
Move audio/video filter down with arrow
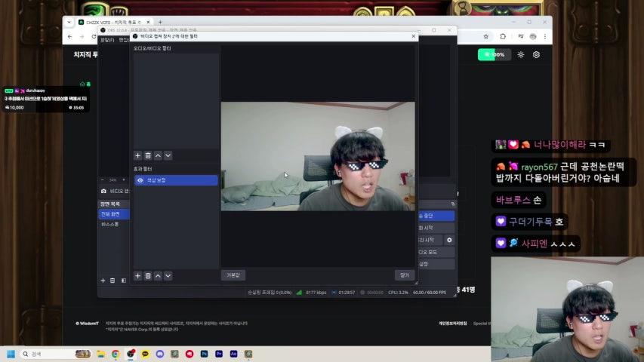168,155
